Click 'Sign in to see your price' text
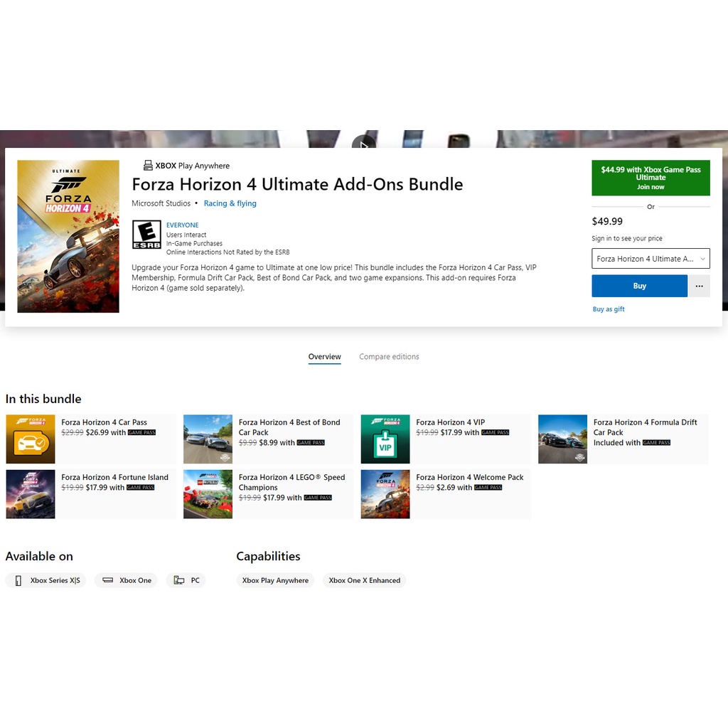728x728 pixels. (627, 238)
